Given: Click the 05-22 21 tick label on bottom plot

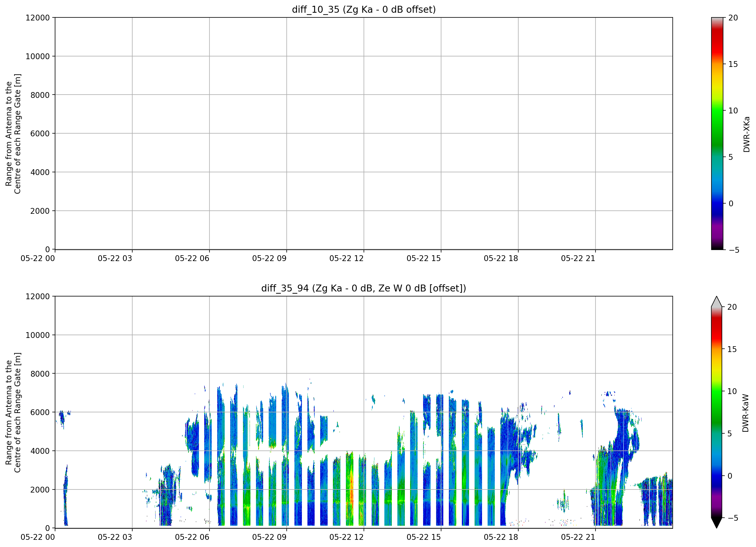Looking at the screenshot, I should (578, 537).
